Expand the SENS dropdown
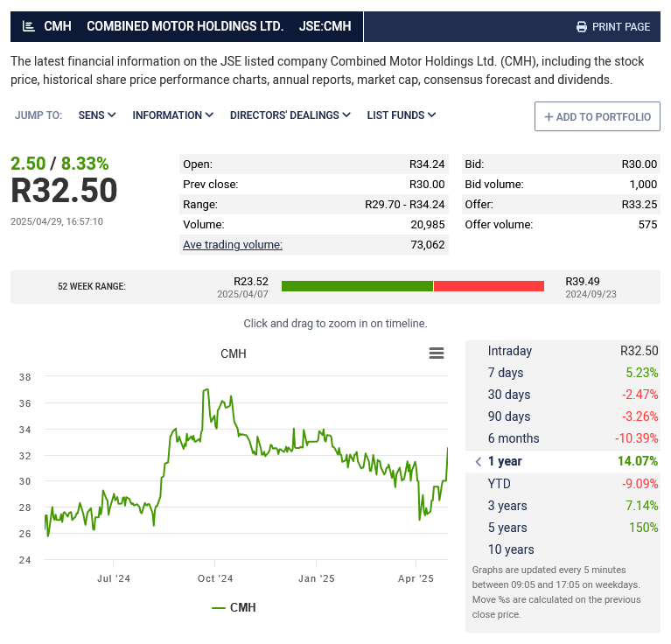Image resolution: width=671 pixels, height=644 pixels. 97,115
